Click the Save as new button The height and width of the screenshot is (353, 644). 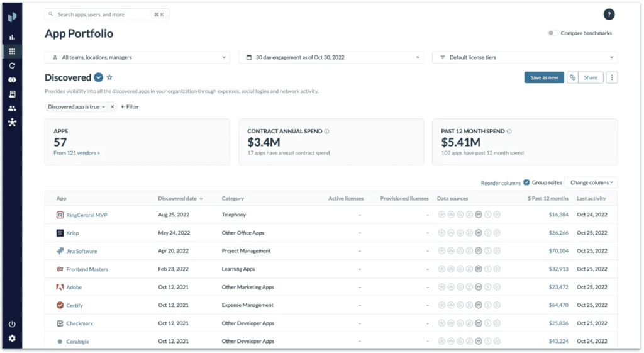(544, 77)
